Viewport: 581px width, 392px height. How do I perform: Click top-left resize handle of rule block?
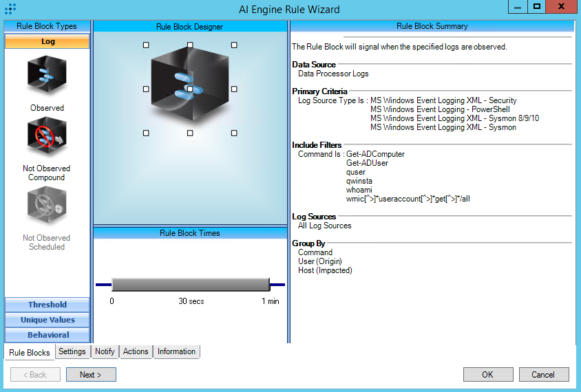(x=146, y=45)
